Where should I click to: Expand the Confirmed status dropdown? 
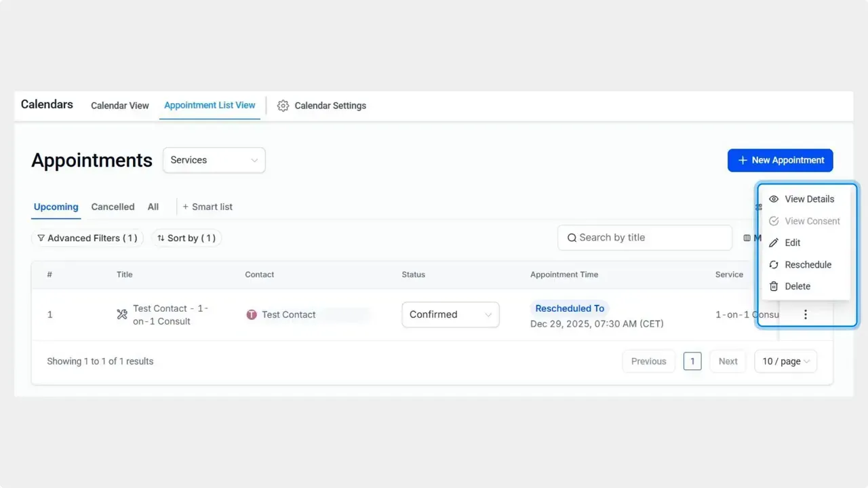tap(450, 314)
